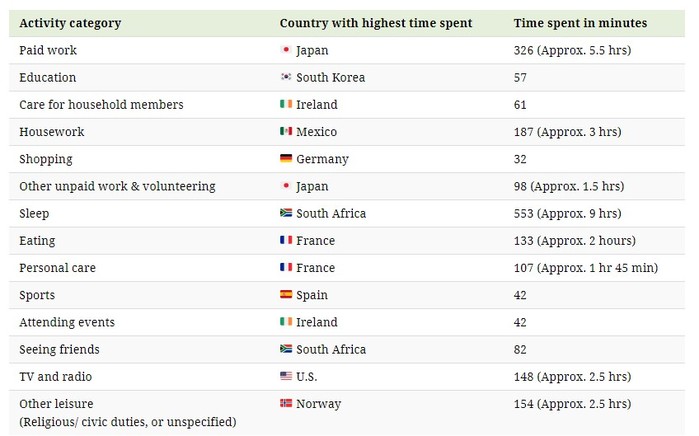
Task: Click the Germany flag icon
Action: click(286, 158)
